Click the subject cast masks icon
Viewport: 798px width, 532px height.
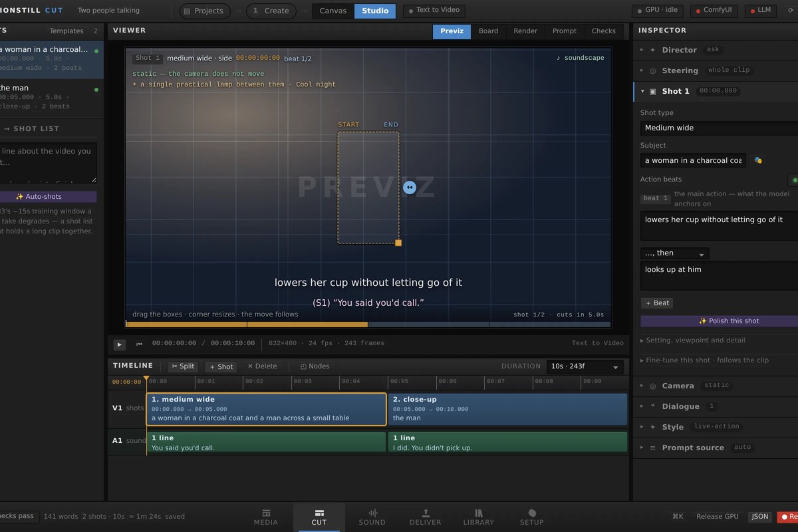point(758,160)
